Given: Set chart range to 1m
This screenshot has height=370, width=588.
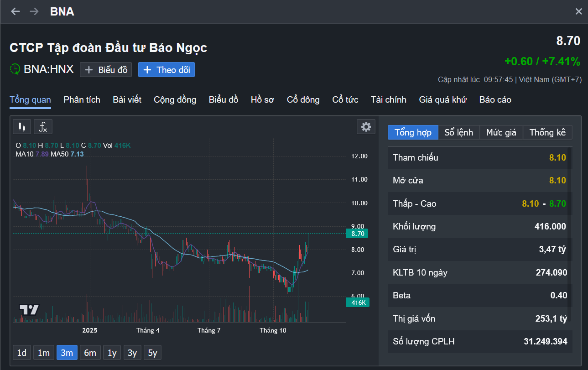Looking at the screenshot, I should tap(44, 353).
